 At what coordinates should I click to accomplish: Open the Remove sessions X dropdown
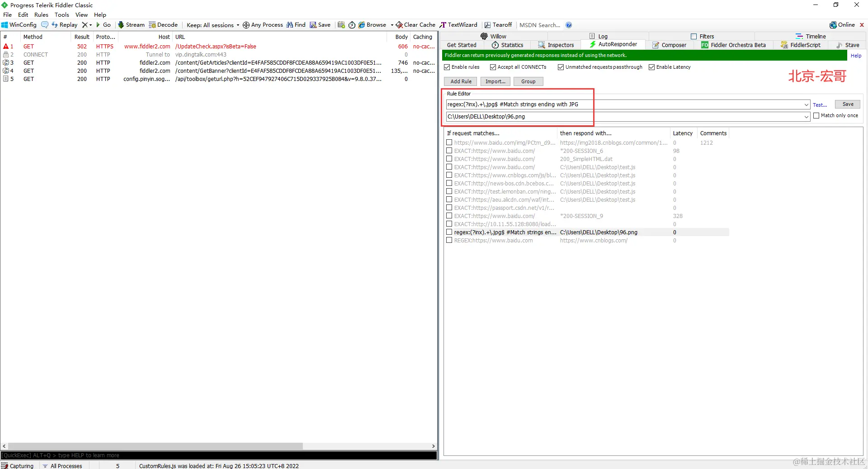coord(87,25)
